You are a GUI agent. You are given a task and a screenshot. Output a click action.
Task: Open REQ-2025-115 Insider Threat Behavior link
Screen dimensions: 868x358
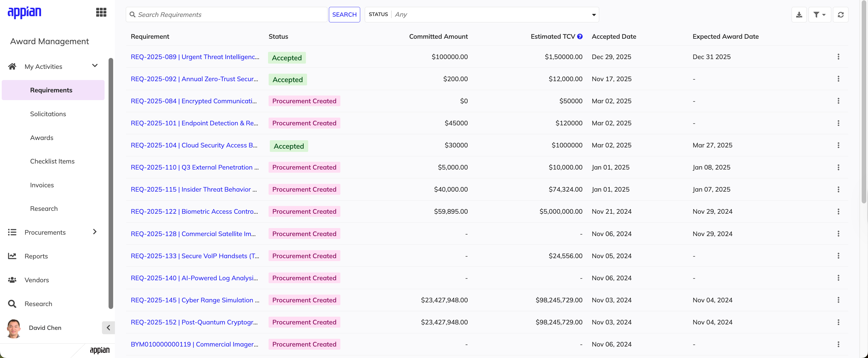pos(194,189)
